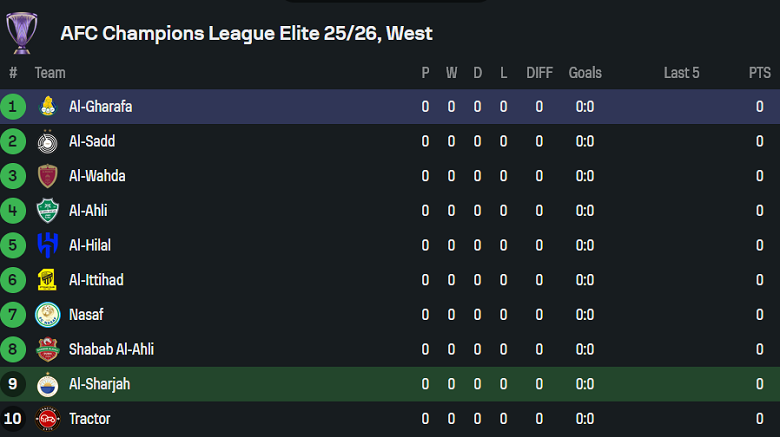
Task: Click the DIFF column header
Action: [539, 73]
